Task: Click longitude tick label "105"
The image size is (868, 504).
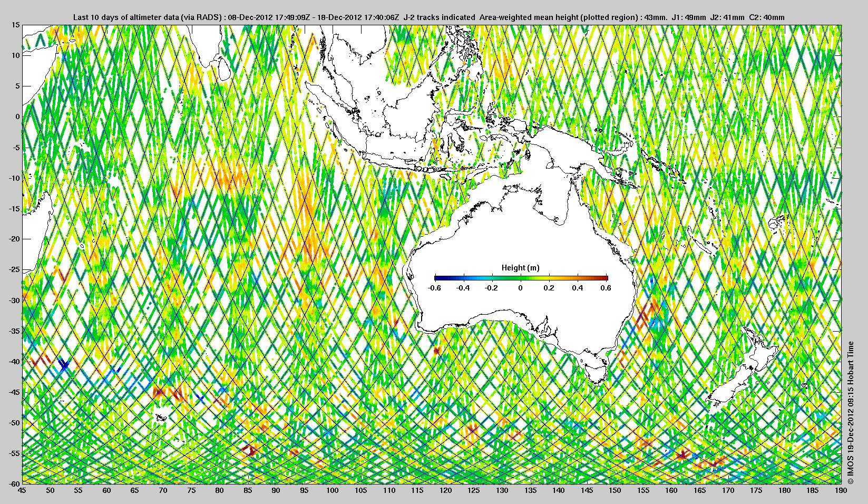Action: click(x=361, y=490)
